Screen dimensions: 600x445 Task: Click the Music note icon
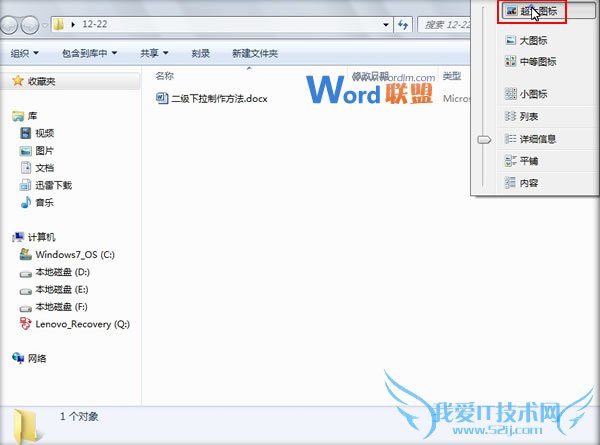point(25,202)
